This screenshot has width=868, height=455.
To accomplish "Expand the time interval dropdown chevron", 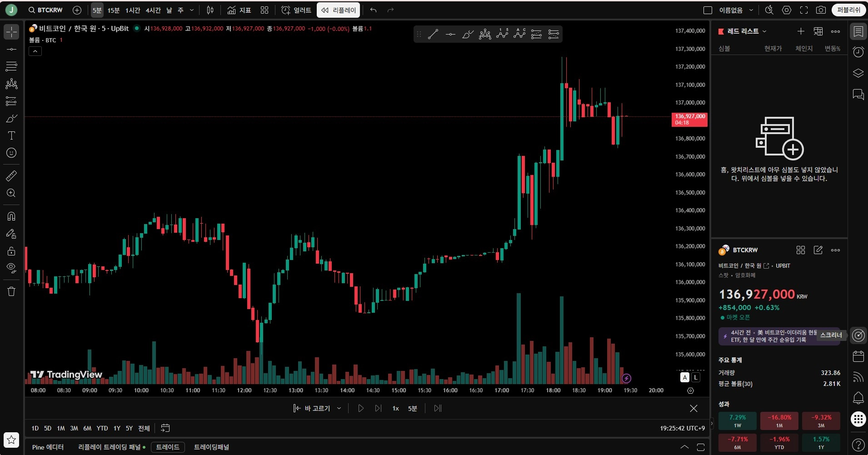I will [x=192, y=10].
